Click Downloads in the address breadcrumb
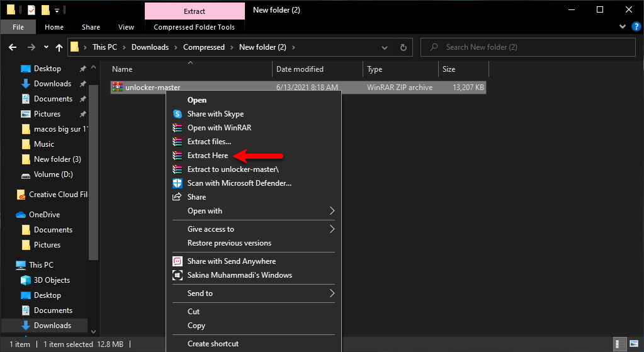 pyautogui.click(x=150, y=47)
